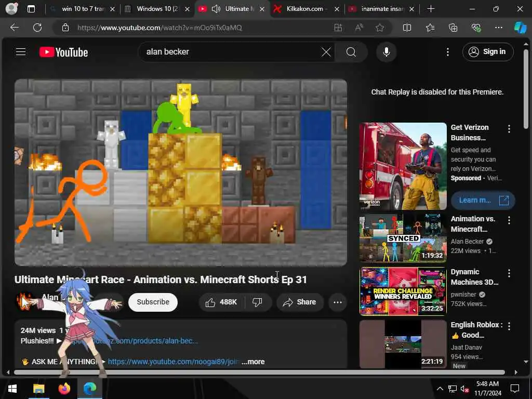Focus the YouTube search input field
The width and height of the screenshot is (532, 399).
point(231,52)
